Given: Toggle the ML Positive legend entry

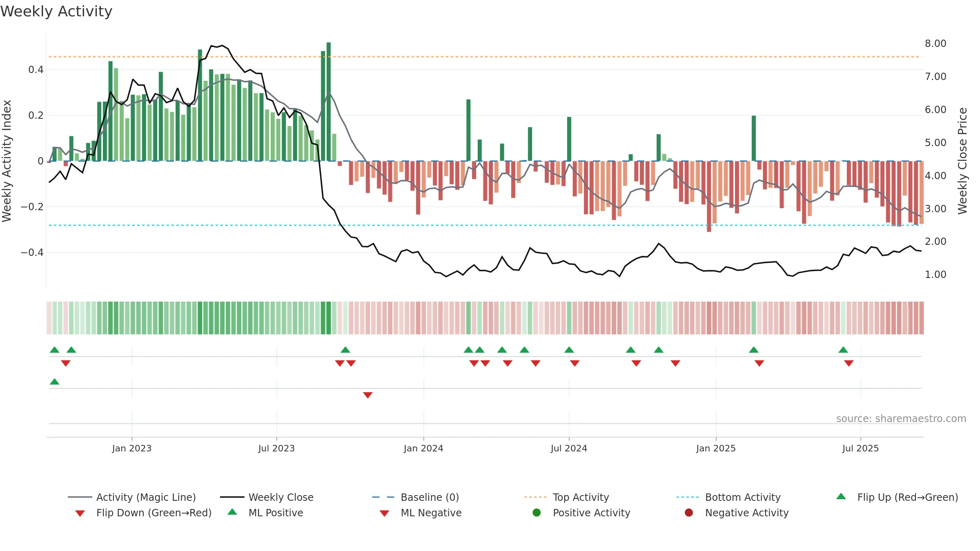Looking at the screenshot, I should [x=265, y=513].
